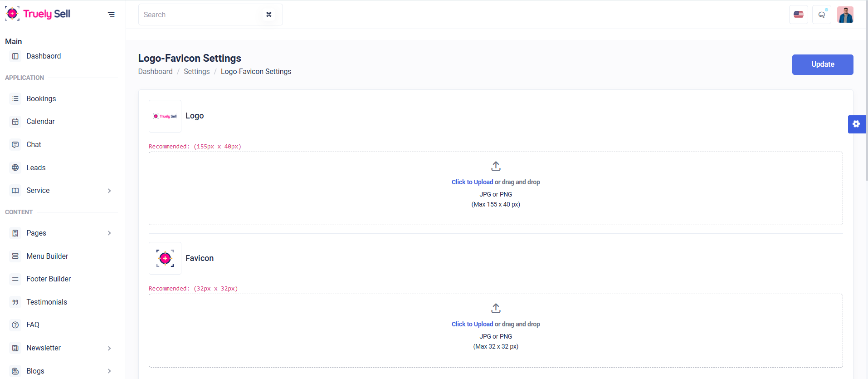868x379 pixels.
Task: Expand the Pages submenu
Action: 109,233
